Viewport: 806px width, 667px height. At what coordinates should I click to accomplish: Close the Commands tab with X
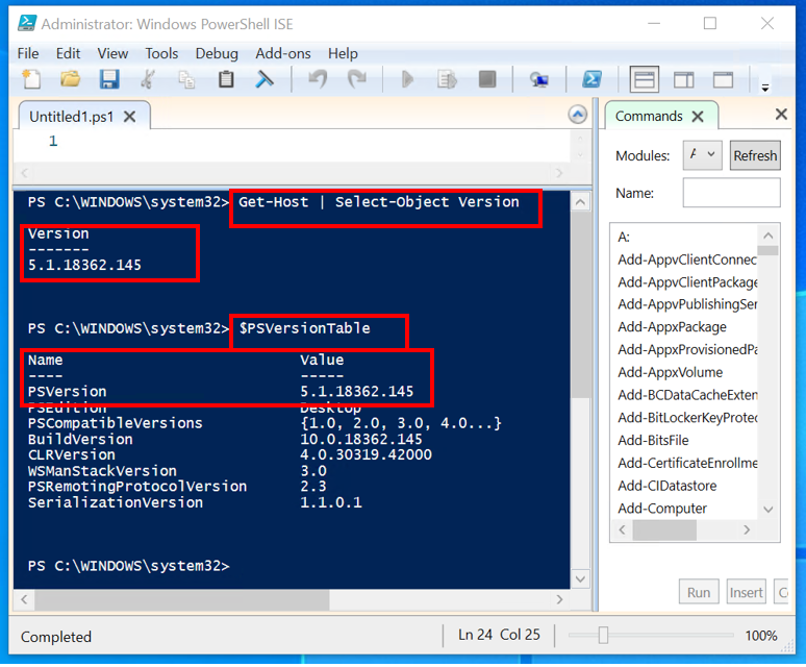[x=697, y=116]
